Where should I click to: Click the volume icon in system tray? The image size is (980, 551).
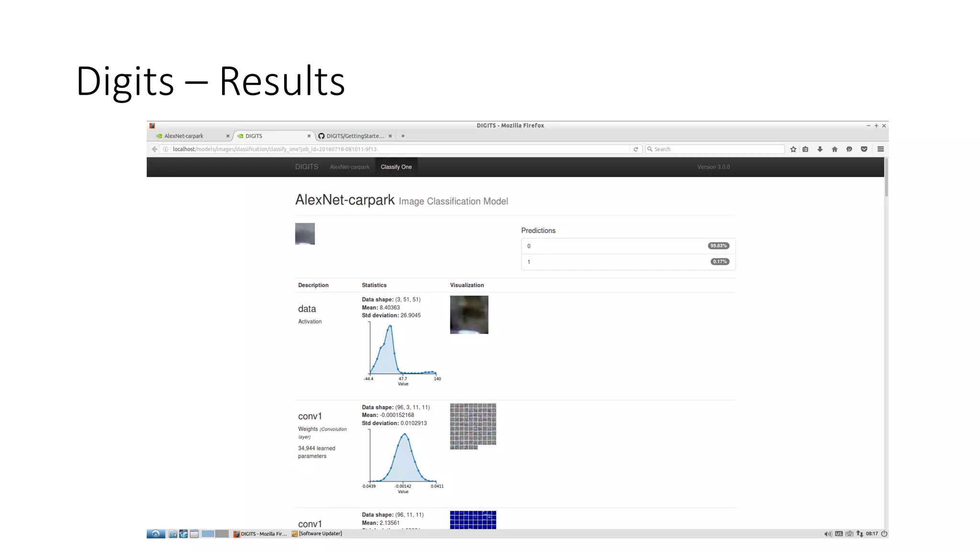827,534
